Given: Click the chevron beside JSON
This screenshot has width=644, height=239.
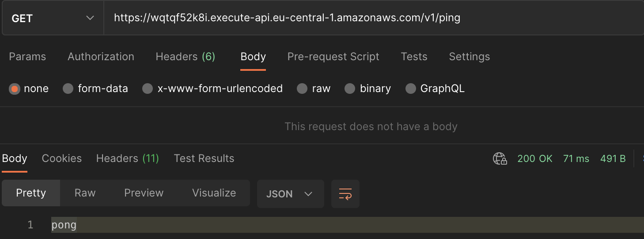Looking at the screenshot, I should [308, 194].
